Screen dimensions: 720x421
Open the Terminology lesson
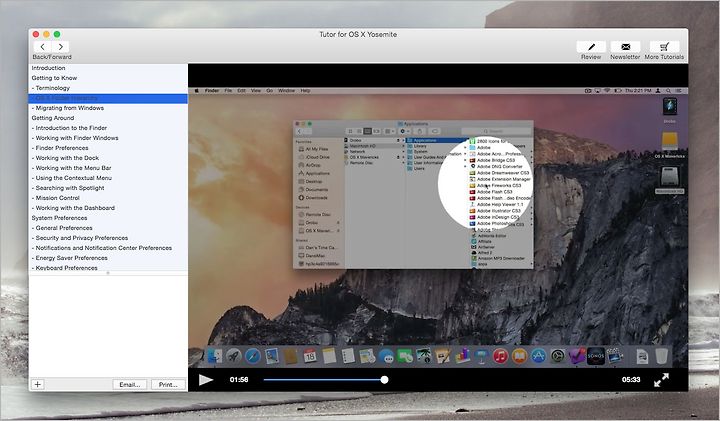coord(108,88)
